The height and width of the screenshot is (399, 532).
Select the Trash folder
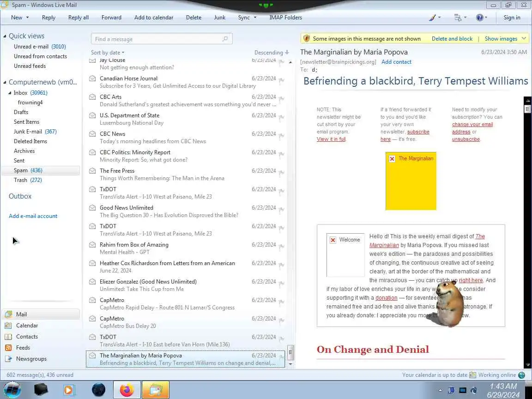(28, 180)
